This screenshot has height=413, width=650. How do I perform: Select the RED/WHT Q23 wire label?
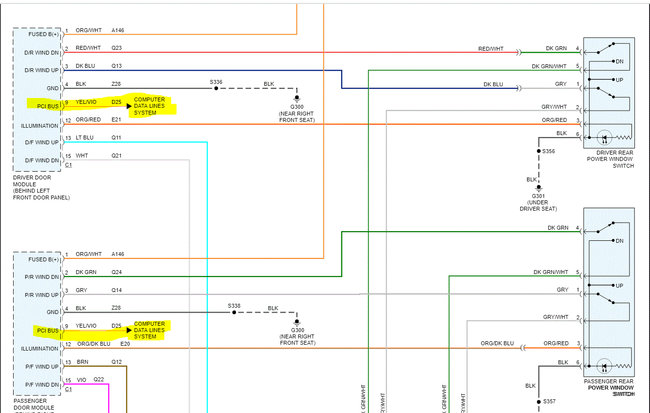[99, 48]
